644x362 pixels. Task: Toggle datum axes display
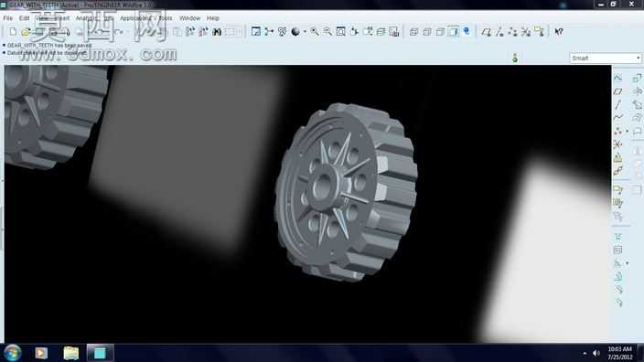tap(499, 32)
